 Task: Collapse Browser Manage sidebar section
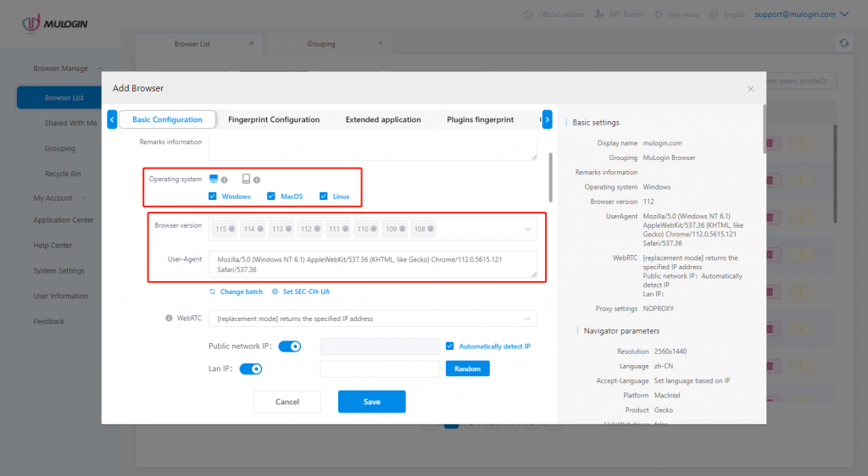100,69
